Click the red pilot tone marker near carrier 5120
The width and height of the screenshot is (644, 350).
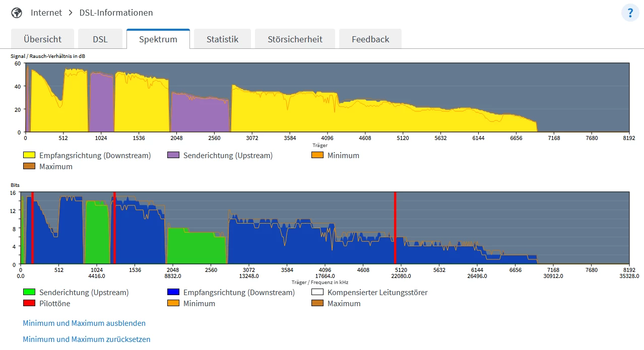395,228
